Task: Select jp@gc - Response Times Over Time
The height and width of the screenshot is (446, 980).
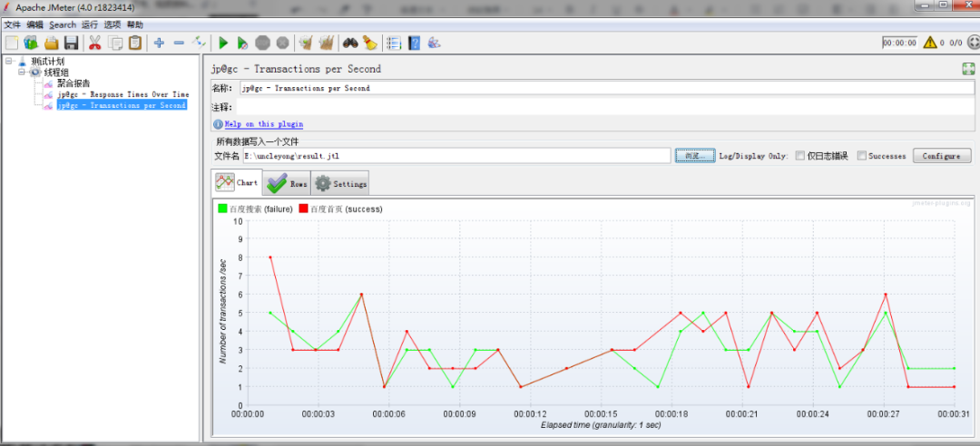Action: pyautogui.click(x=123, y=94)
